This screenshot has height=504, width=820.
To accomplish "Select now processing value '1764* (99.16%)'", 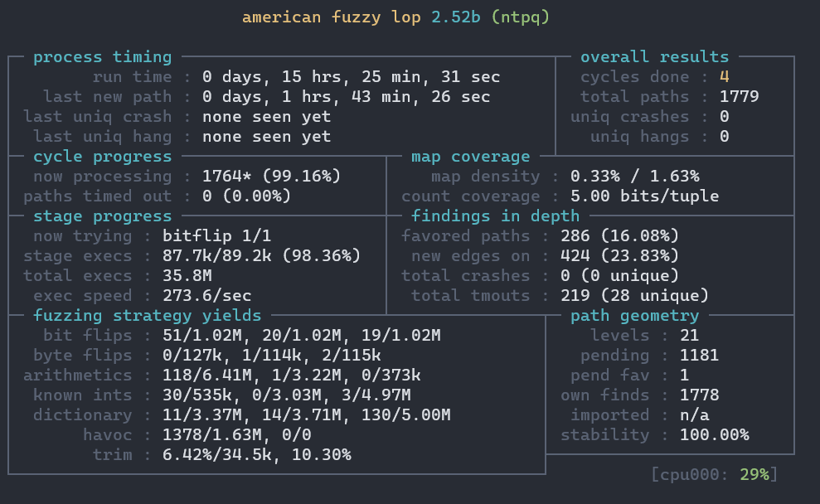I will [271, 177].
